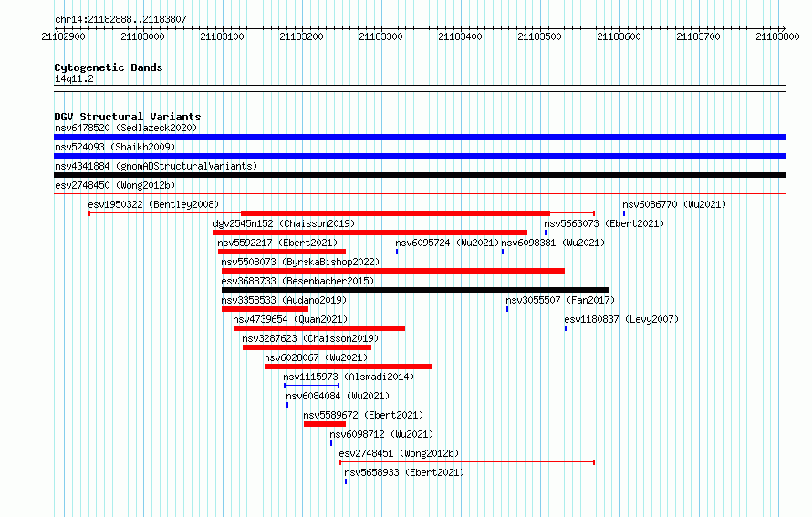Image resolution: width=812 pixels, height=517 pixels.
Task: Open the nsv3287623 (Chaisson2019) label
Action: (310, 338)
